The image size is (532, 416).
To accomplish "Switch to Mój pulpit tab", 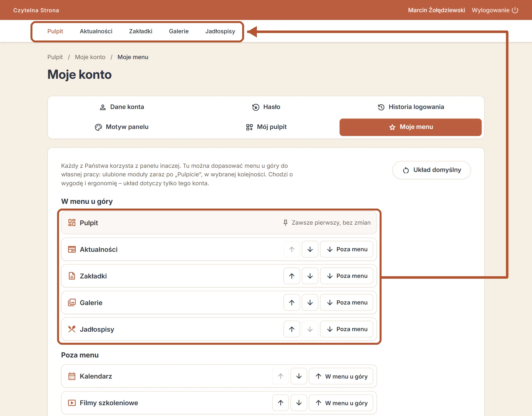I will point(266,127).
